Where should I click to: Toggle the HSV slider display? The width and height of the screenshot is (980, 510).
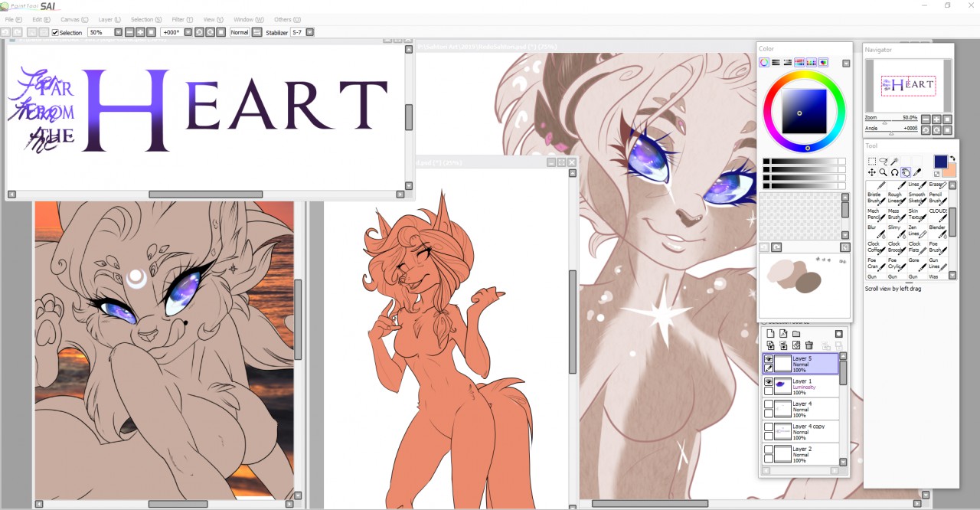pos(787,63)
